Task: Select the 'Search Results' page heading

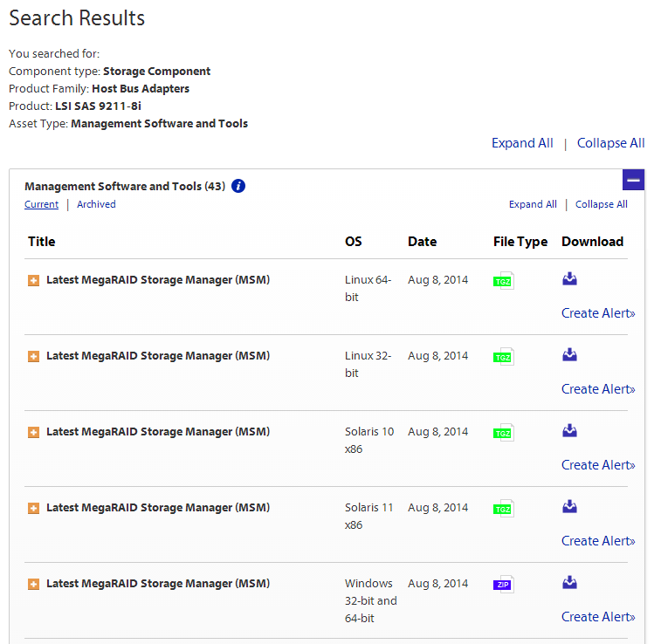Action: [x=77, y=18]
